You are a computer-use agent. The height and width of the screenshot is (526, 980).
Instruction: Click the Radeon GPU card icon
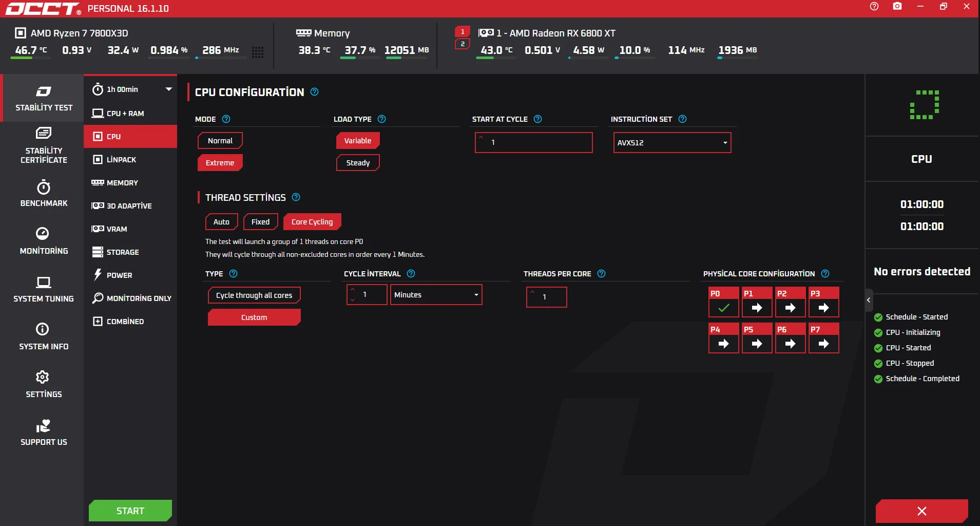(486, 33)
